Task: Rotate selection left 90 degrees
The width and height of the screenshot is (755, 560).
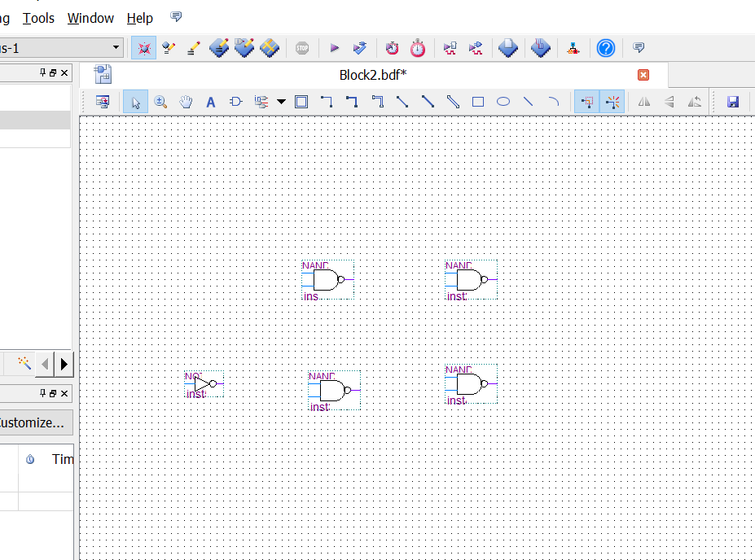Action: (695, 102)
